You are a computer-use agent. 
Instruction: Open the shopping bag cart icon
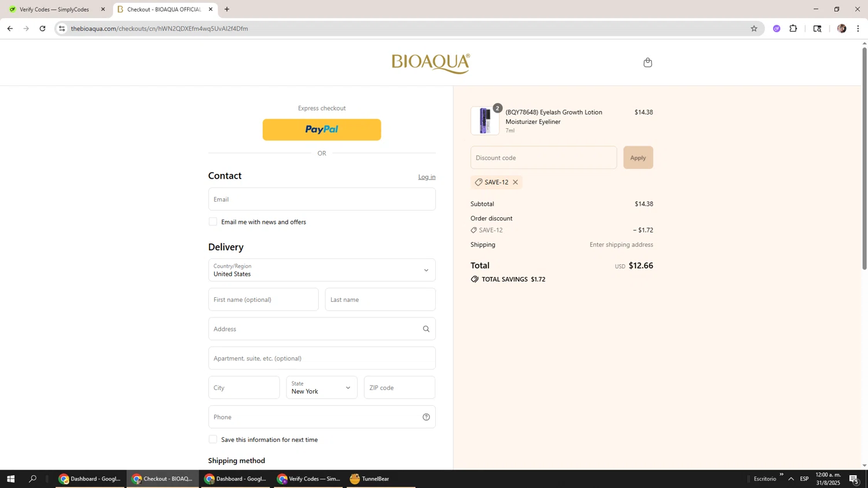(648, 62)
